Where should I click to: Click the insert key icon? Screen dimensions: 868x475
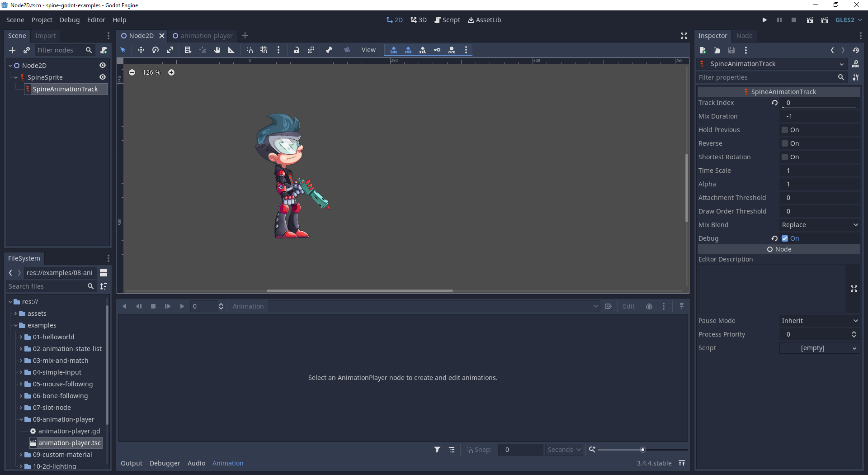click(437, 50)
